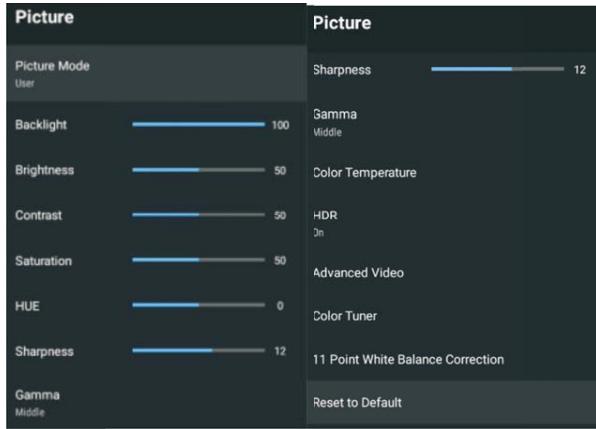Click the Picture title in left panel

point(44,17)
